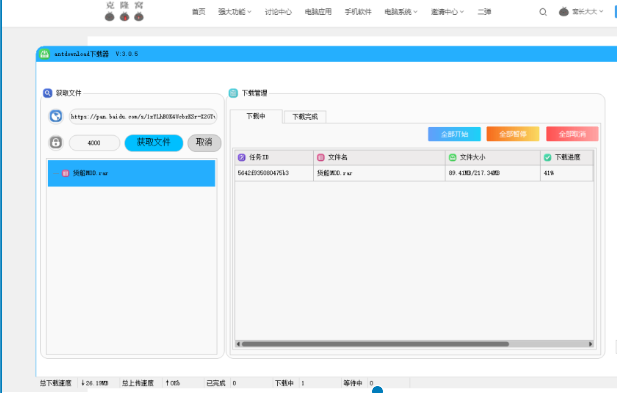Image resolution: width=617 pixels, height=393 pixels.
Task: Click the 总上传速度 status bar label
Action: pos(137,383)
